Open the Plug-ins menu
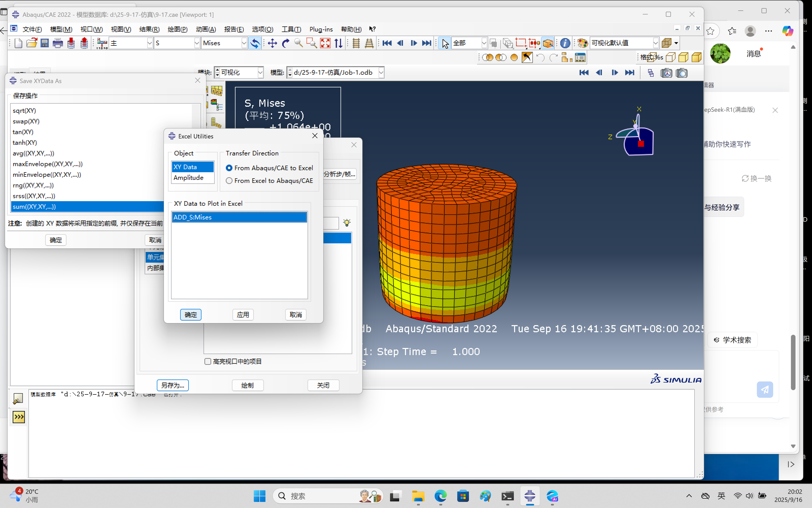This screenshot has height=508, width=812. click(x=321, y=29)
